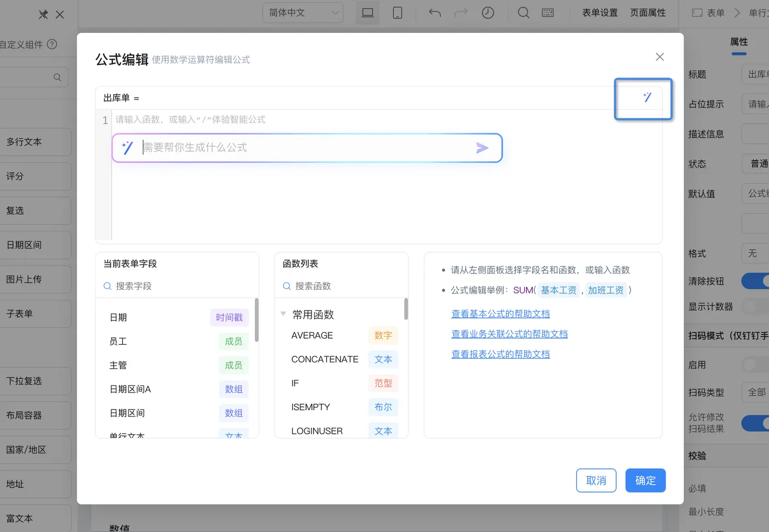Click the 富文本 component in the left panel
This screenshot has width=769, height=532.
[35, 518]
